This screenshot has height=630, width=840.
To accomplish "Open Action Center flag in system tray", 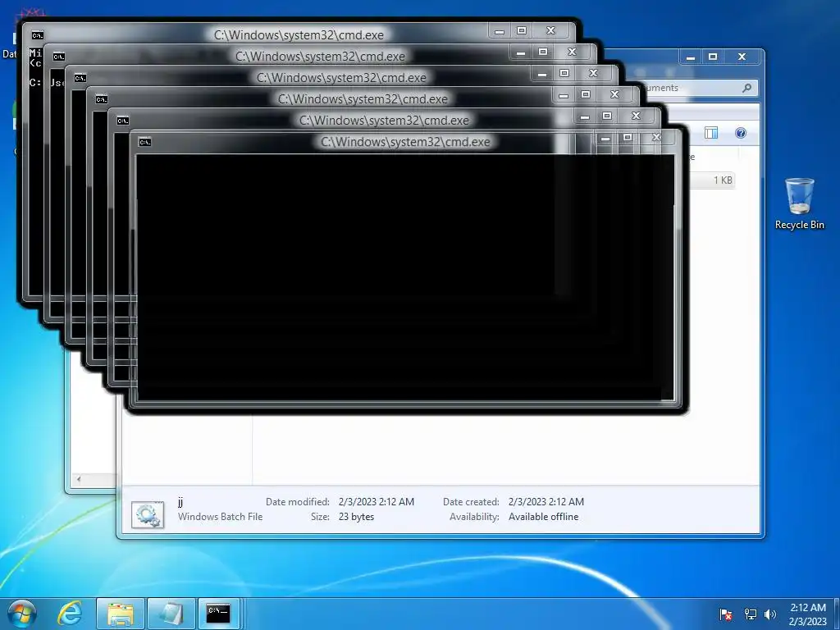I will tap(726, 614).
